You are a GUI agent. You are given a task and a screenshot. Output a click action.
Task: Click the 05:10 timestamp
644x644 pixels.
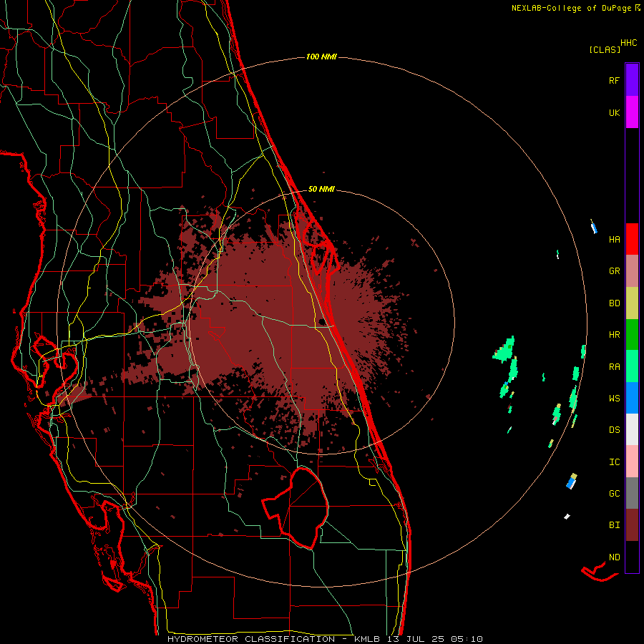(x=467, y=639)
